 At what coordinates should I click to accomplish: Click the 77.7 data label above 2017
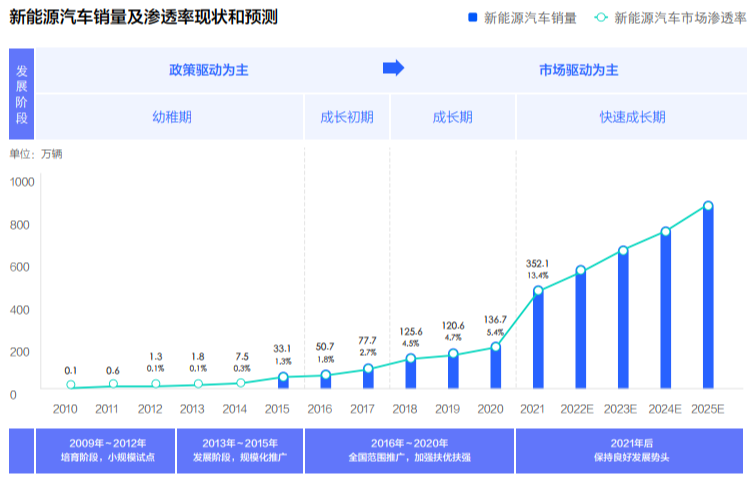[367, 340]
